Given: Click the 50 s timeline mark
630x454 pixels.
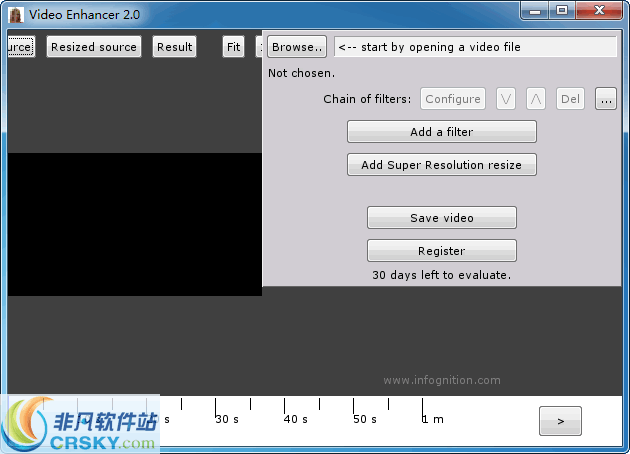Looking at the screenshot, I should click(365, 419).
